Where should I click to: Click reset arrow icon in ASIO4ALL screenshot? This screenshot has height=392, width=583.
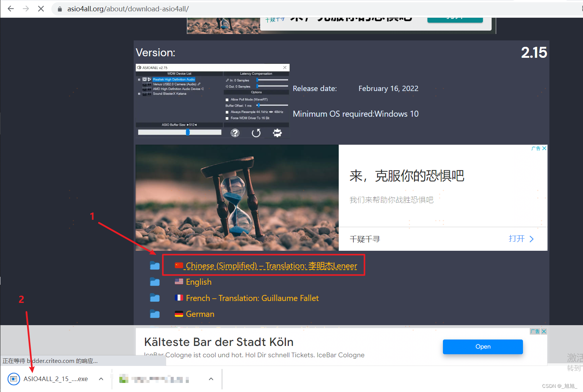point(256,133)
